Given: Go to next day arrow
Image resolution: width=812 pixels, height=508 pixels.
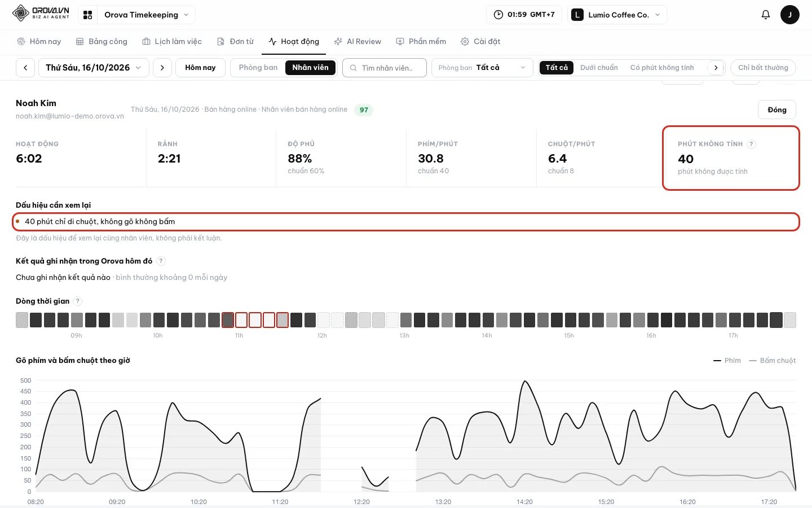Looking at the screenshot, I should point(162,68).
